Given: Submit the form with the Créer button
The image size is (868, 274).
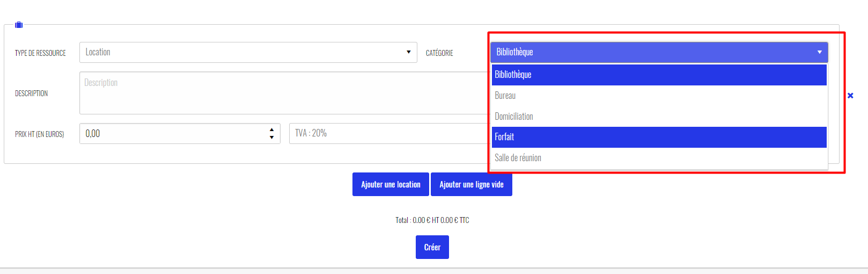Looking at the screenshot, I should (x=432, y=247).
